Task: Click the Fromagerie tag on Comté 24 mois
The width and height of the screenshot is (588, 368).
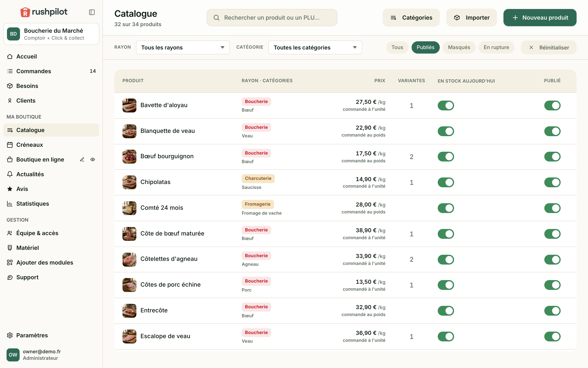Action: click(x=257, y=204)
